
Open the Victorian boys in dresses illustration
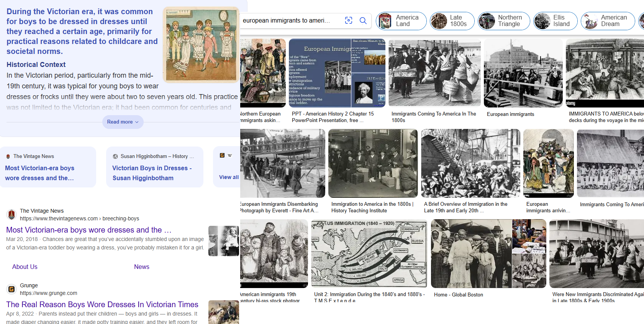pyautogui.click(x=201, y=45)
